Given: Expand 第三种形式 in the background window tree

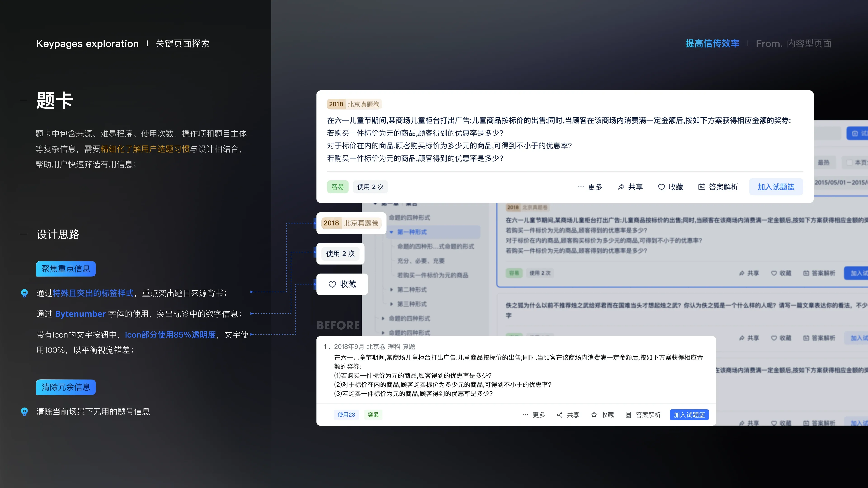Looking at the screenshot, I should click(x=391, y=304).
